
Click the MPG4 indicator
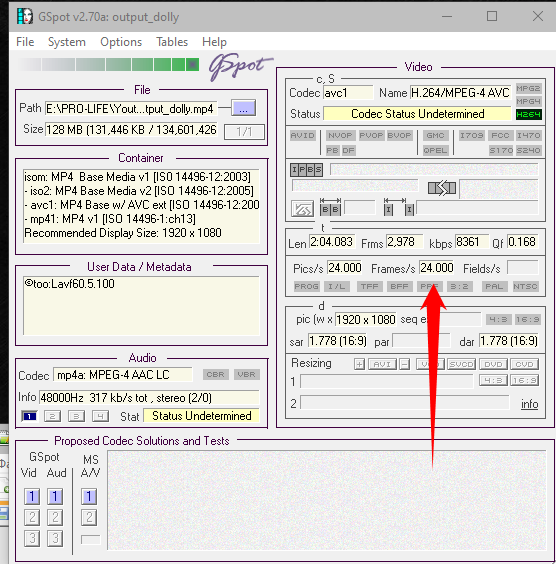(x=528, y=101)
